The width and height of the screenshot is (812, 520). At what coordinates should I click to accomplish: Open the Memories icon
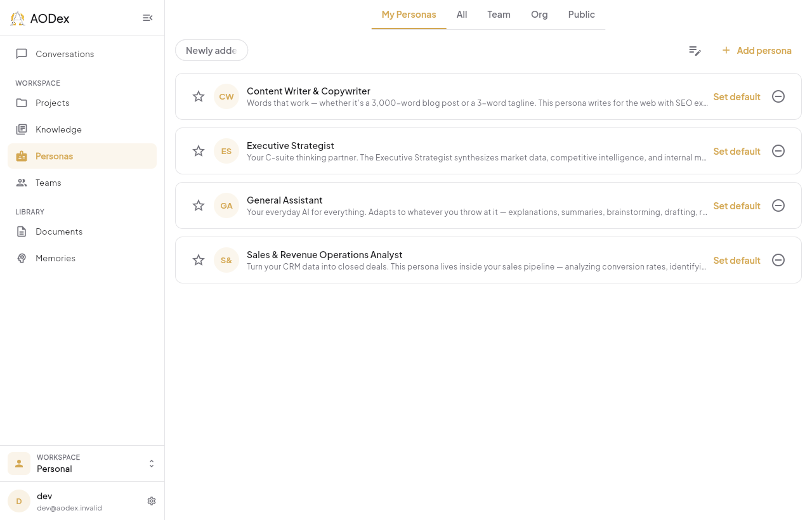pyautogui.click(x=22, y=258)
